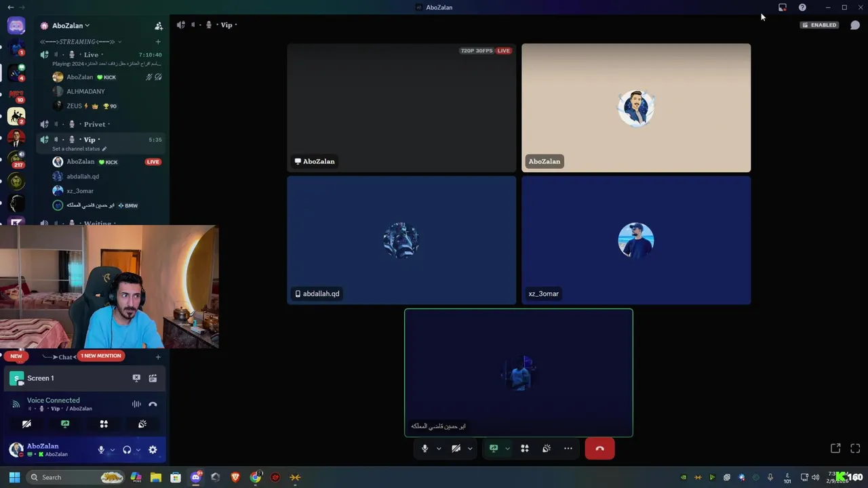The height and width of the screenshot is (488, 868).
Task: Open user settings gear
Action: click(153, 449)
